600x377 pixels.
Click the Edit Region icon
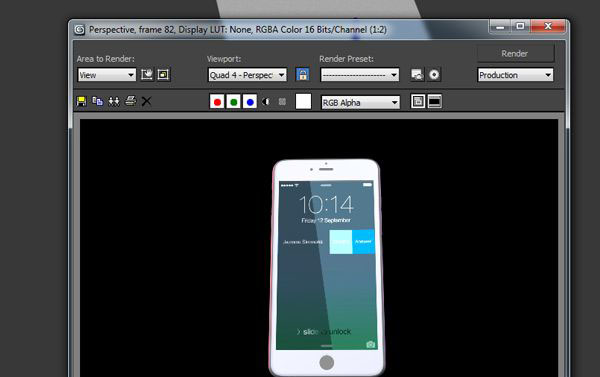147,75
